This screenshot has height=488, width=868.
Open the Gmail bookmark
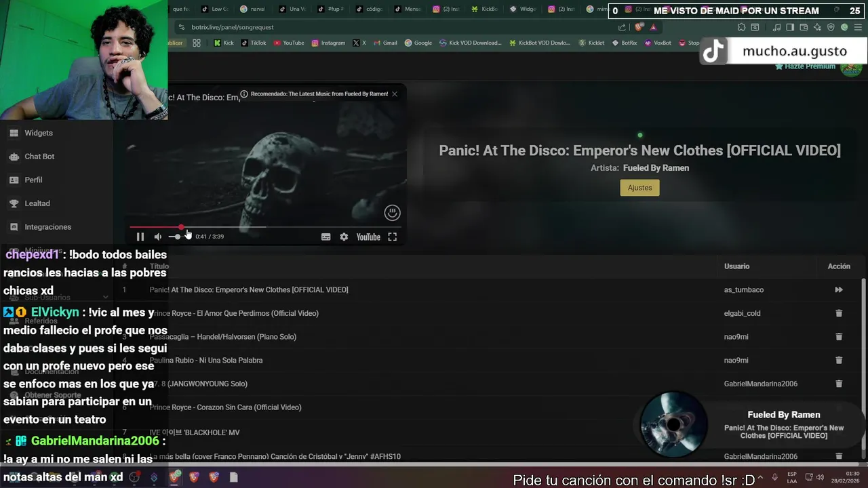point(385,43)
